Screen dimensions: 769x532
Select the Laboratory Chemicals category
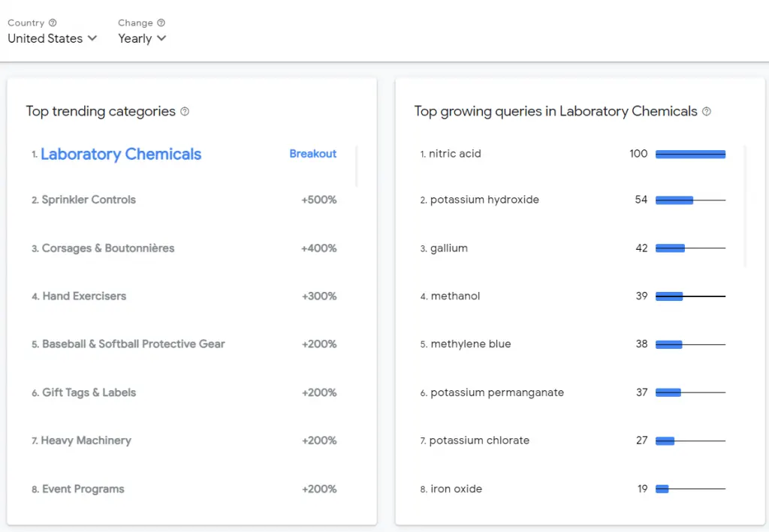click(x=120, y=154)
